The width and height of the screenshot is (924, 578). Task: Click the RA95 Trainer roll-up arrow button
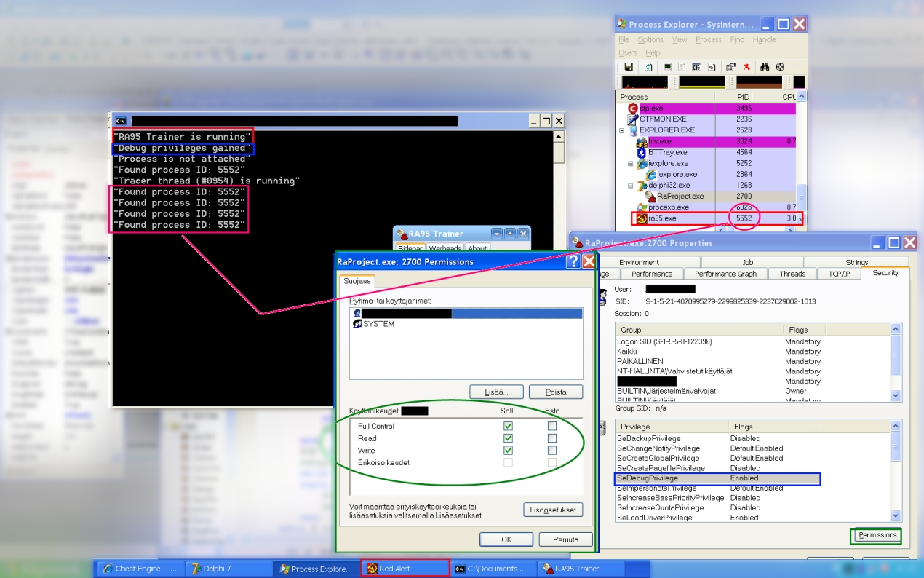[510, 234]
